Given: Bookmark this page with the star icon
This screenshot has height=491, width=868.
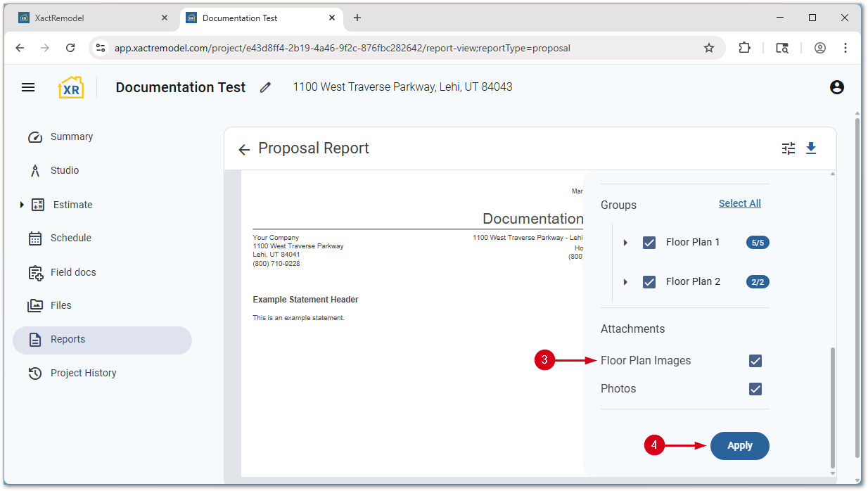Looking at the screenshot, I should (708, 48).
